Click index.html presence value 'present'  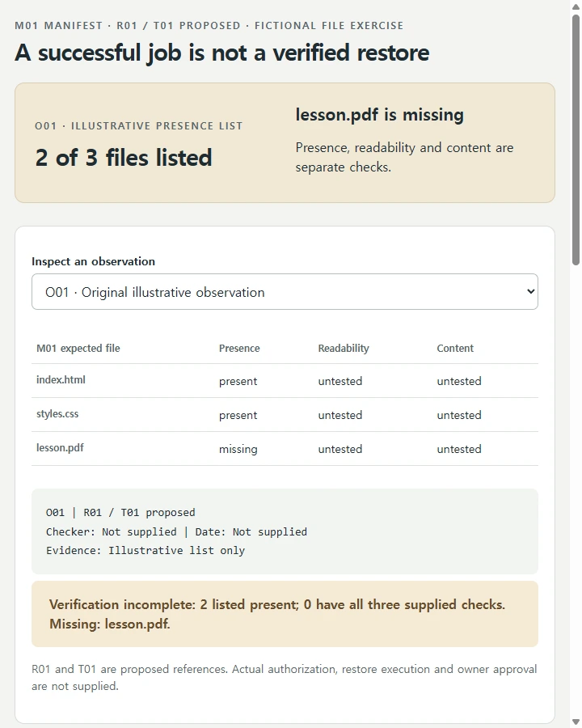[238, 381]
